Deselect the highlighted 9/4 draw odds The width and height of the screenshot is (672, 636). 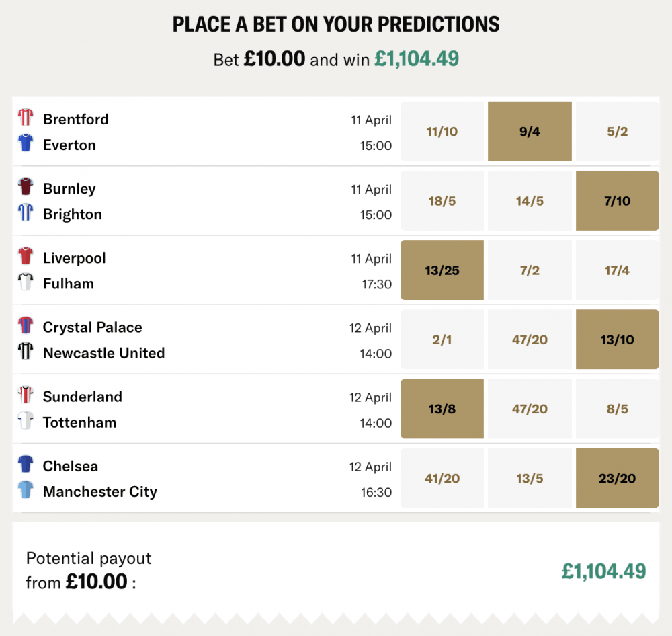530,131
